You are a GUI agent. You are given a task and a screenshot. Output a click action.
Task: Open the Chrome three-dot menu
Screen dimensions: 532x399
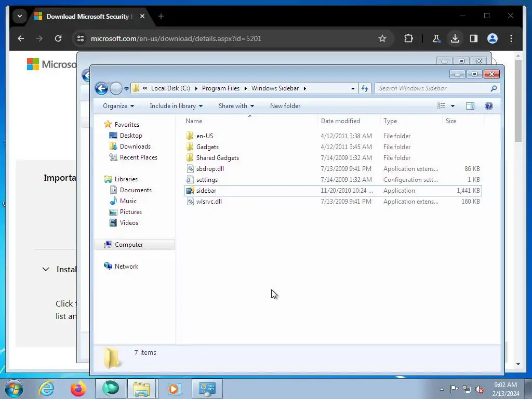[x=511, y=38]
